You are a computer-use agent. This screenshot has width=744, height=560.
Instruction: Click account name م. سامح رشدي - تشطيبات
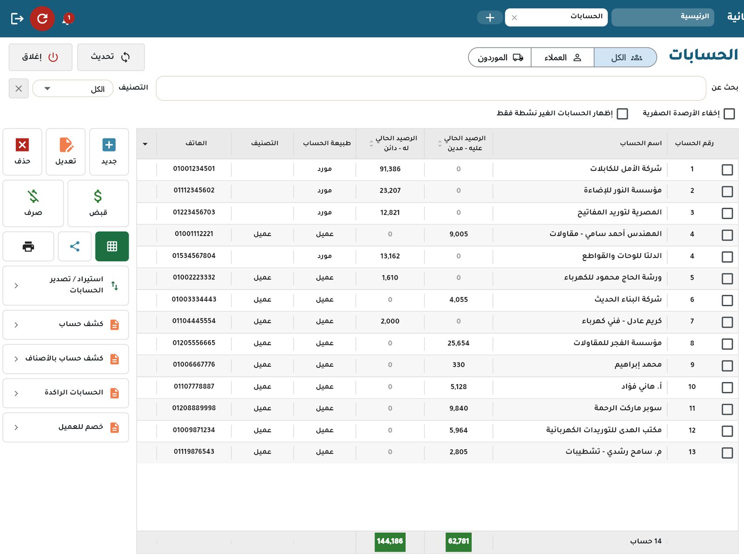[x=614, y=452]
